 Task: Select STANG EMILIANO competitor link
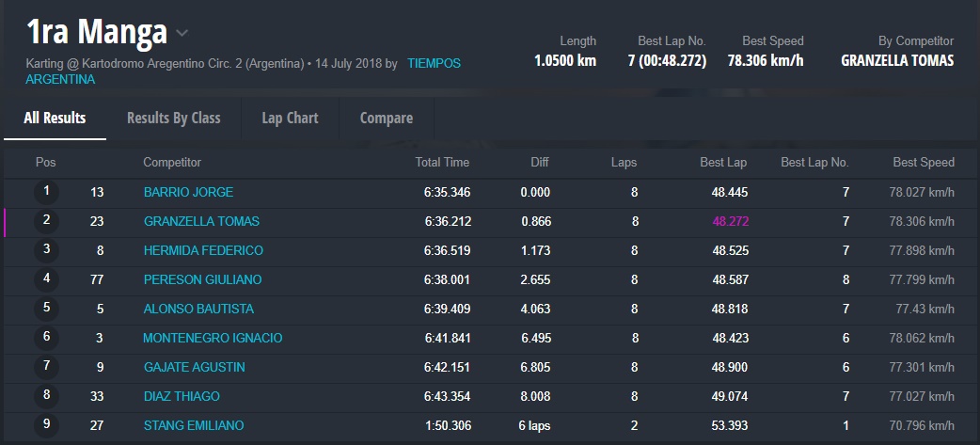(193, 425)
